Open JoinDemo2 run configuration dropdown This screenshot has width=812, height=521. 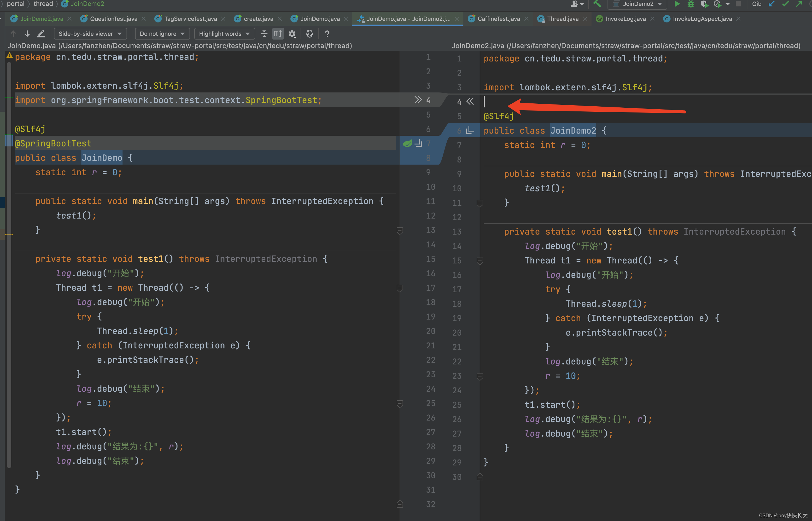[637, 4]
